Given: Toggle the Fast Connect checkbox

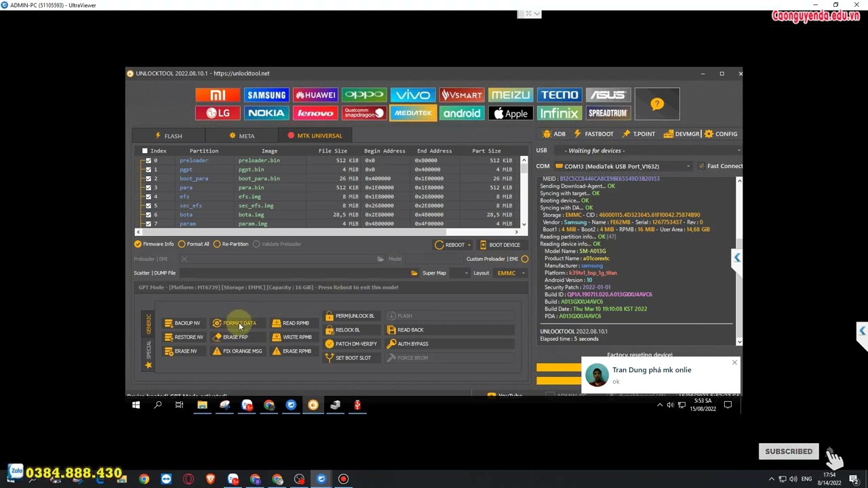Looking at the screenshot, I should [x=701, y=166].
